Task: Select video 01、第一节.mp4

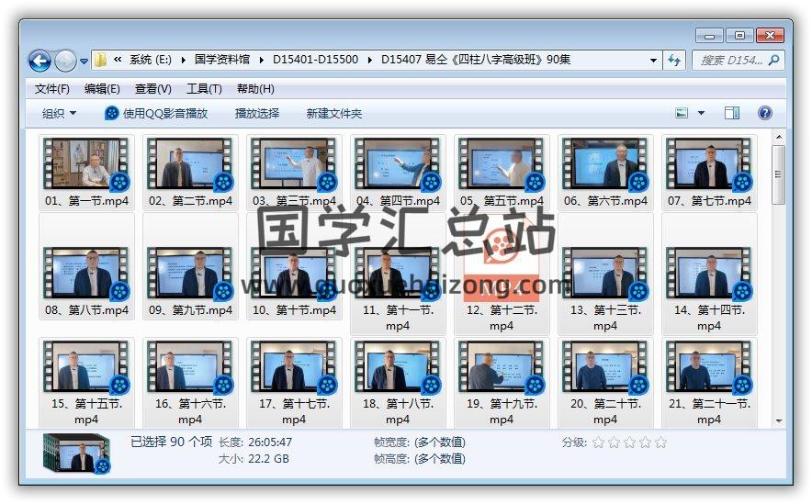Action: [x=86, y=173]
